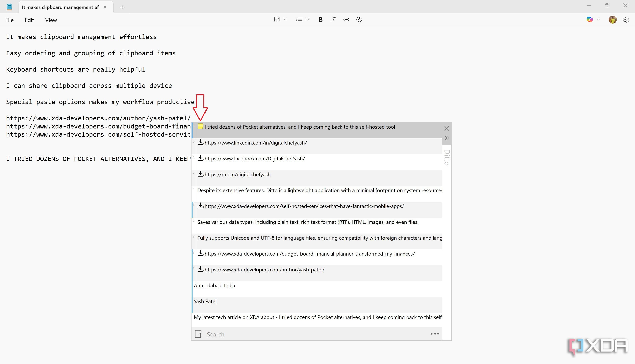This screenshot has width=635, height=364.
Task: Select the 'Despite its extensive features' clip
Action: (317, 194)
